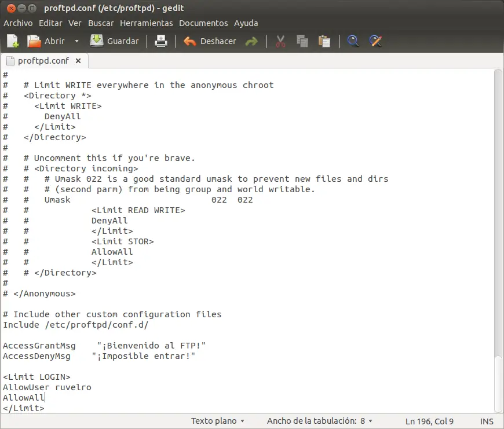This screenshot has width=504, height=429.
Task: Click the Abrir folder icon
Action: 34,41
